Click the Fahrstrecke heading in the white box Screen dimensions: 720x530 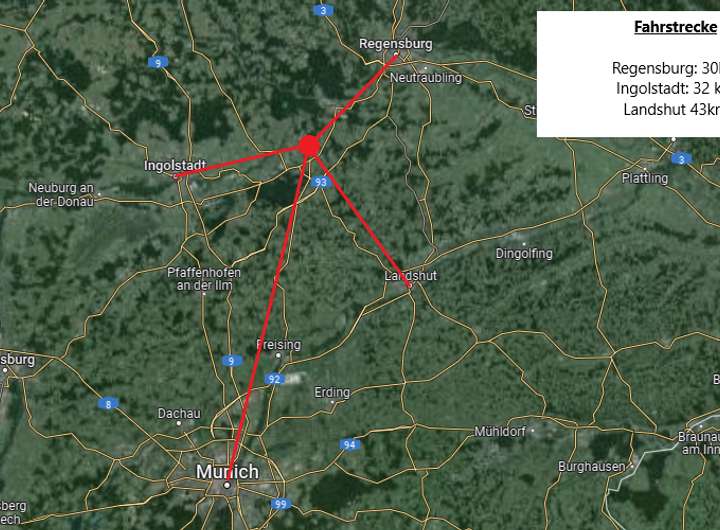675,27
